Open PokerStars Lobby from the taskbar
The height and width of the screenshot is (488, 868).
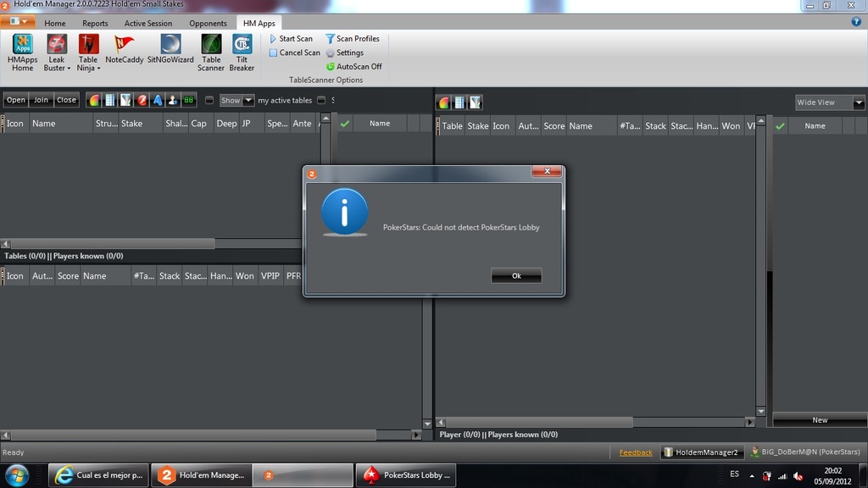coord(407,475)
